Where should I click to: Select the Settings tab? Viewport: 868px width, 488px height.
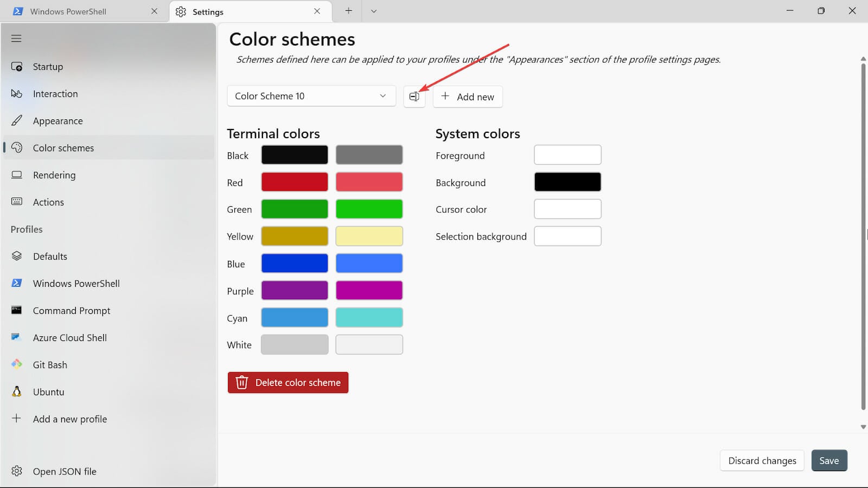point(208,12)
